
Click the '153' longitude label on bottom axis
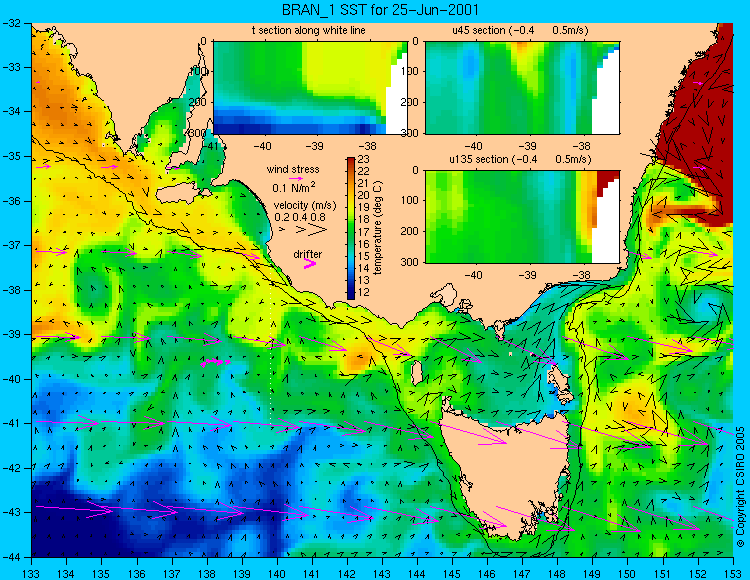tap(732, 572)
